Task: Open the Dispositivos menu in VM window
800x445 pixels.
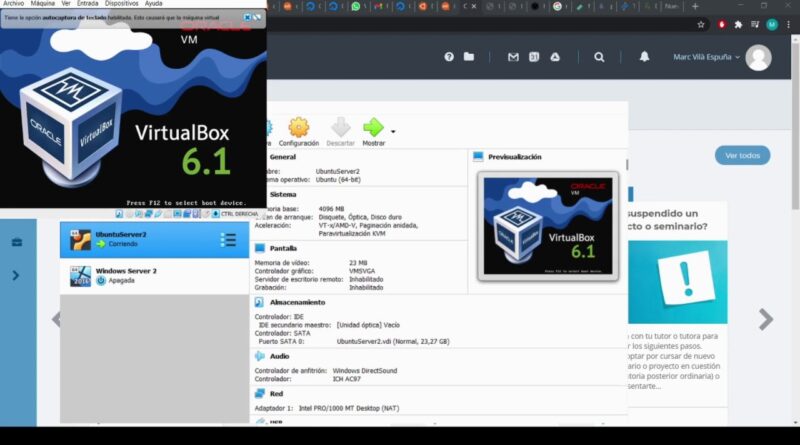Action: [x=121, y=3]
